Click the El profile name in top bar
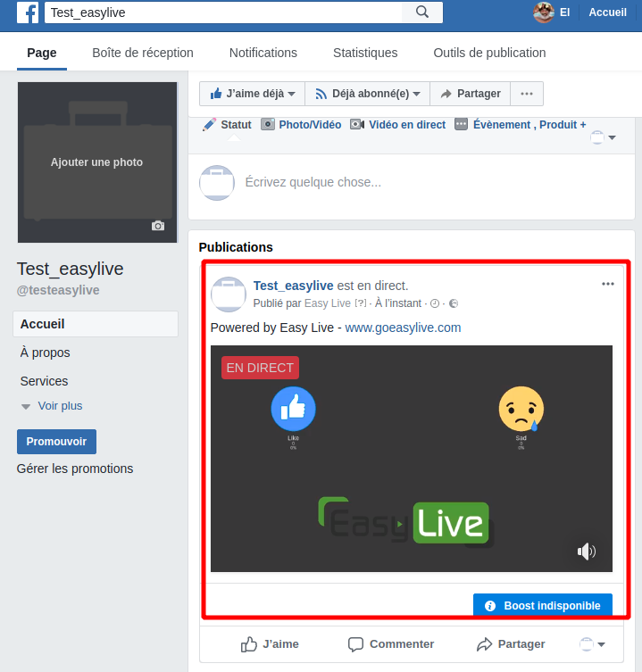This screenshot has height=672, width=642. click(565, 12)
